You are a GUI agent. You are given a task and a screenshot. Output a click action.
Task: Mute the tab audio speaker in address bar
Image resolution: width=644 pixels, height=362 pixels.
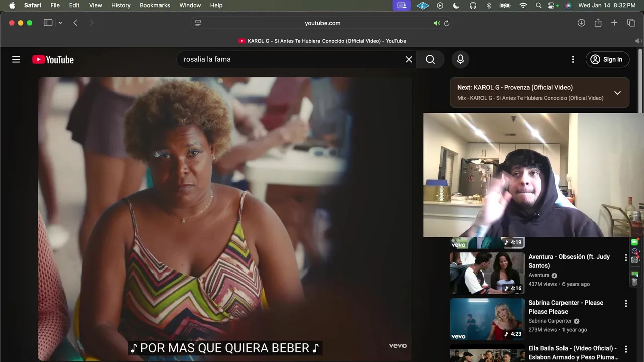437,23
